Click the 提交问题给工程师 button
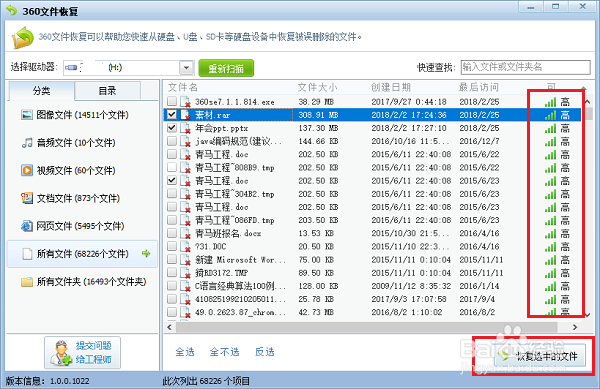The height and width of the screenshot is (389, 600). tap(83, 353)
